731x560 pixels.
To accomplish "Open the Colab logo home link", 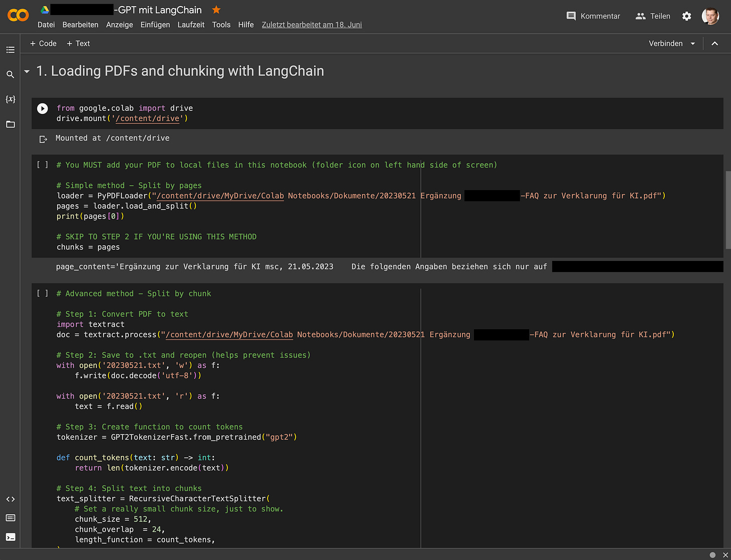I will (x=18, y=16).
